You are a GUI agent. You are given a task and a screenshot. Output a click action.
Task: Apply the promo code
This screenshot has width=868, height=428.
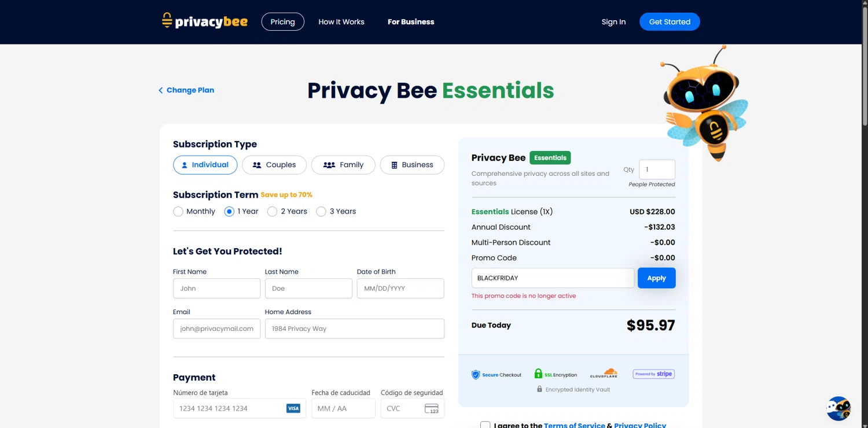(656, 278)
